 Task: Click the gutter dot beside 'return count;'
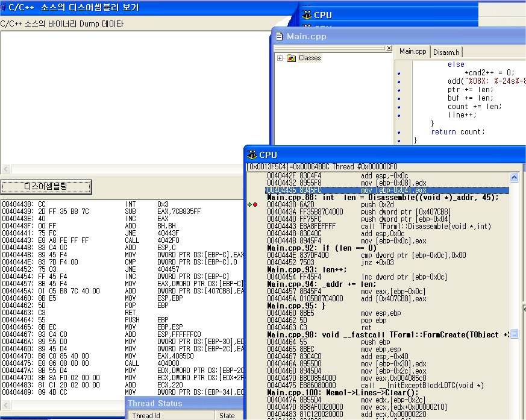pos(399,132)
